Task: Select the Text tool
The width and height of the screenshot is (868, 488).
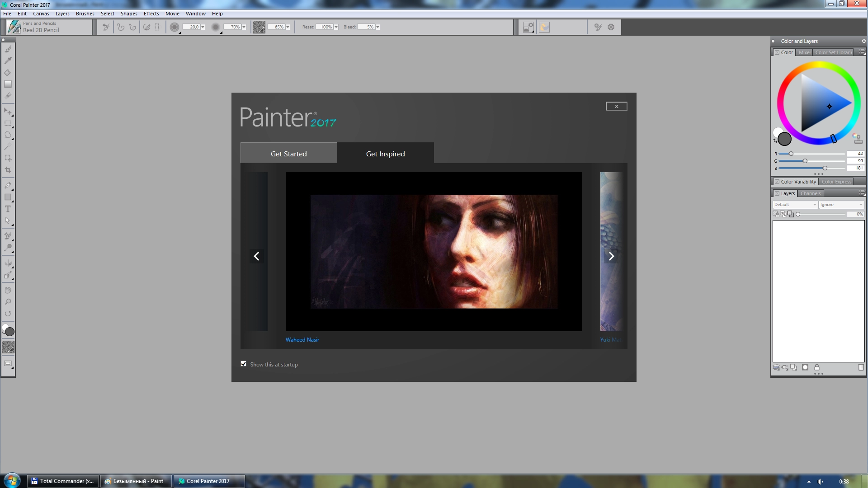Action: 8,209
